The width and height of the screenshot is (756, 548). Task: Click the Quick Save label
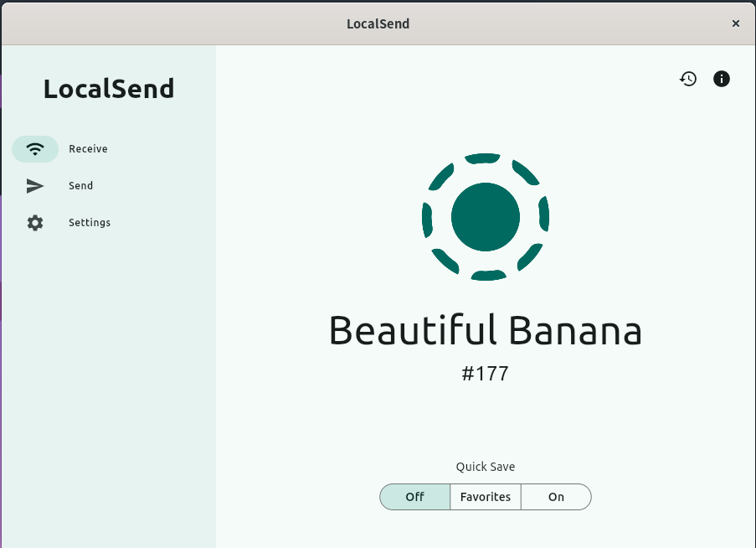tap(486, 467)
